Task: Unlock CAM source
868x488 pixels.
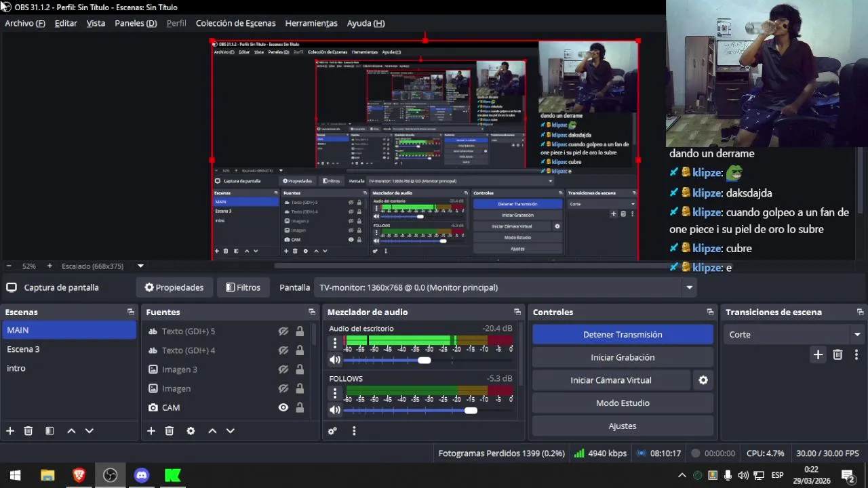Action: 300,407
